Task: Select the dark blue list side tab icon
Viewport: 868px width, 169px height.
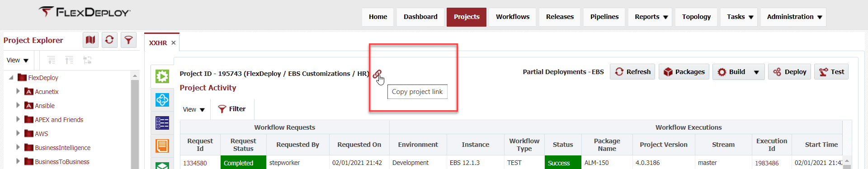Action: point(162,123)
